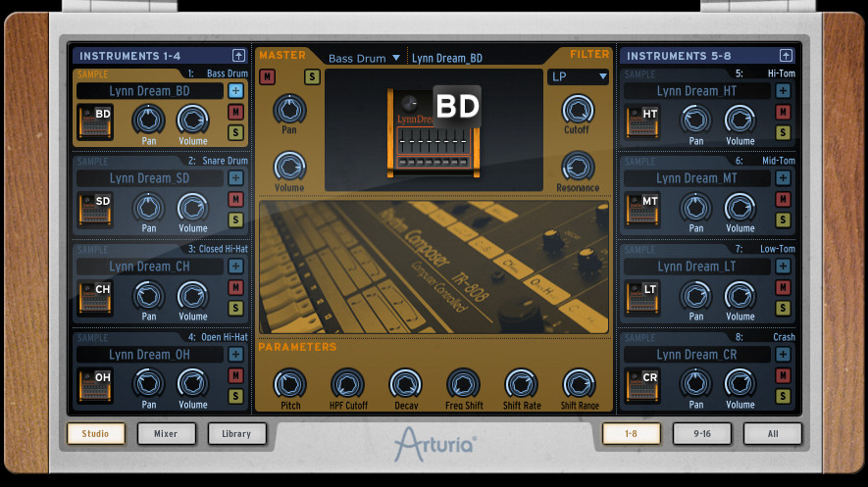
Task: Click the Arturia logo
Action: [x=435, y=444]
